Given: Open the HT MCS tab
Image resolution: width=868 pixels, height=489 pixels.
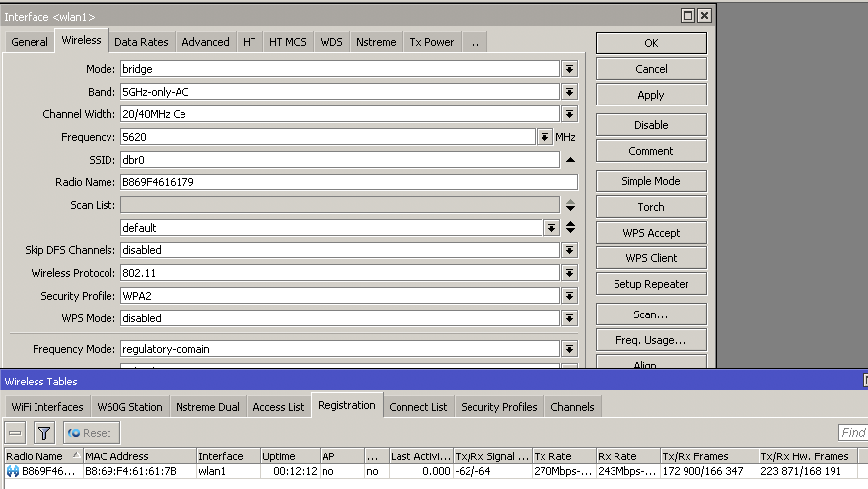Looking at the screenshot, I should click(x=288, y=42).
